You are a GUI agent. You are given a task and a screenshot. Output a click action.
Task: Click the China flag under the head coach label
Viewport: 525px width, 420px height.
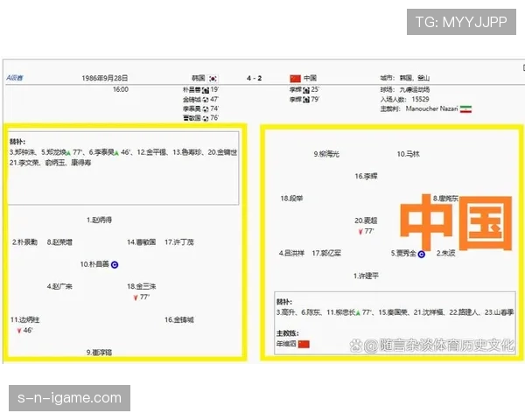point(304,344)
